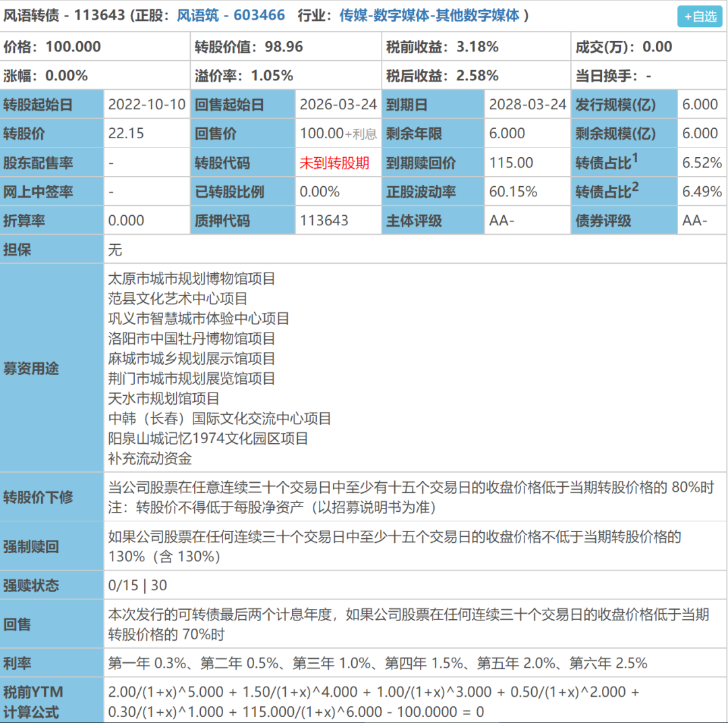
Task: Open the 传媒-数字媒体-其他数字媒体 industry link
Action: tap(429, 16)
